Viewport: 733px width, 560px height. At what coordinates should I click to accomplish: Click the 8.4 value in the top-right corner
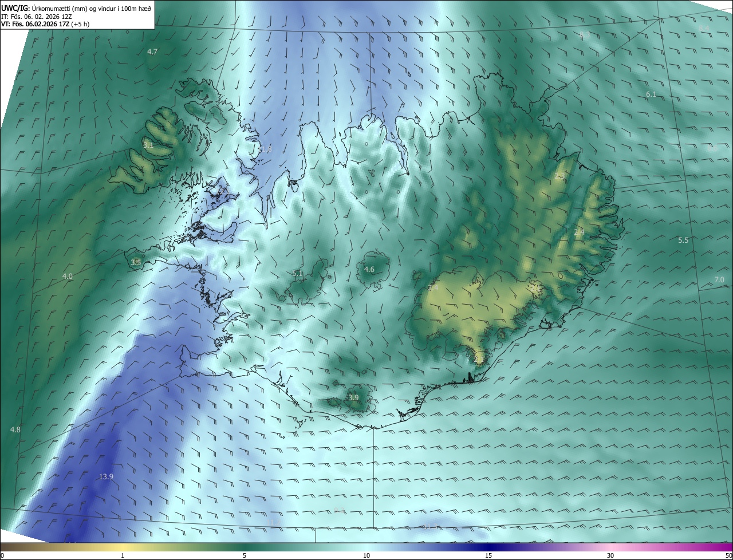point(704,28)
